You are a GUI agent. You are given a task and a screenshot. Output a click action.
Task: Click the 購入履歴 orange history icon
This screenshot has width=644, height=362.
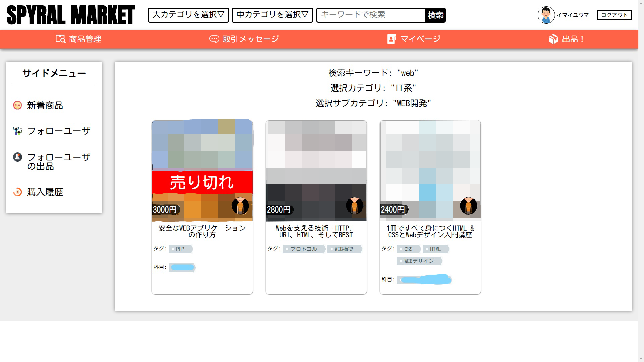click(x=17, y=192)
